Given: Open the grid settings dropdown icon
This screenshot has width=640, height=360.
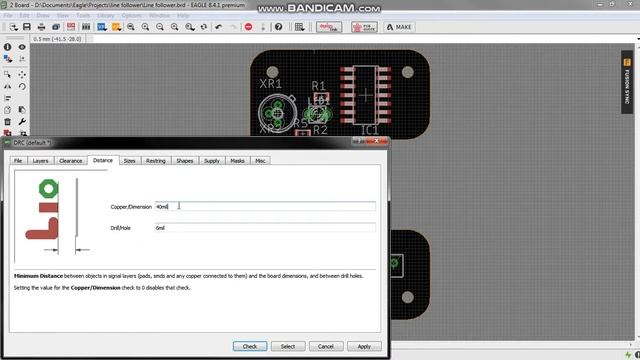Looking at the screenshot, I should [x=299, y=27].
